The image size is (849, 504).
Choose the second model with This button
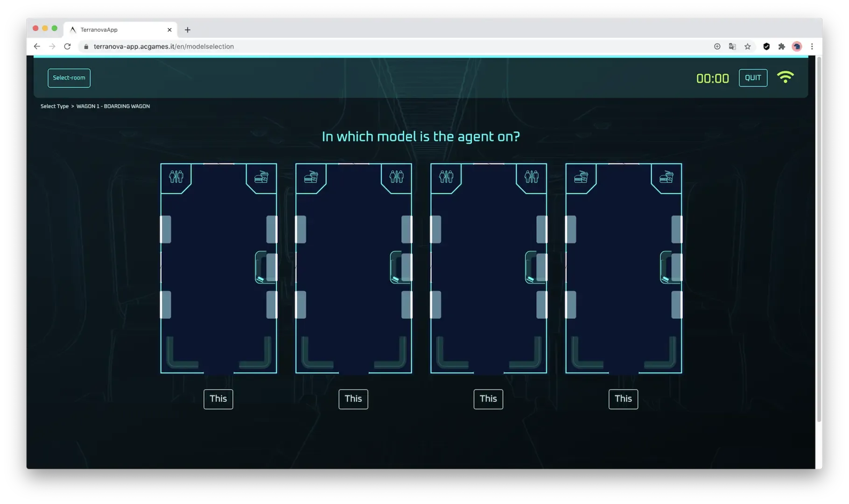point(353,399)
